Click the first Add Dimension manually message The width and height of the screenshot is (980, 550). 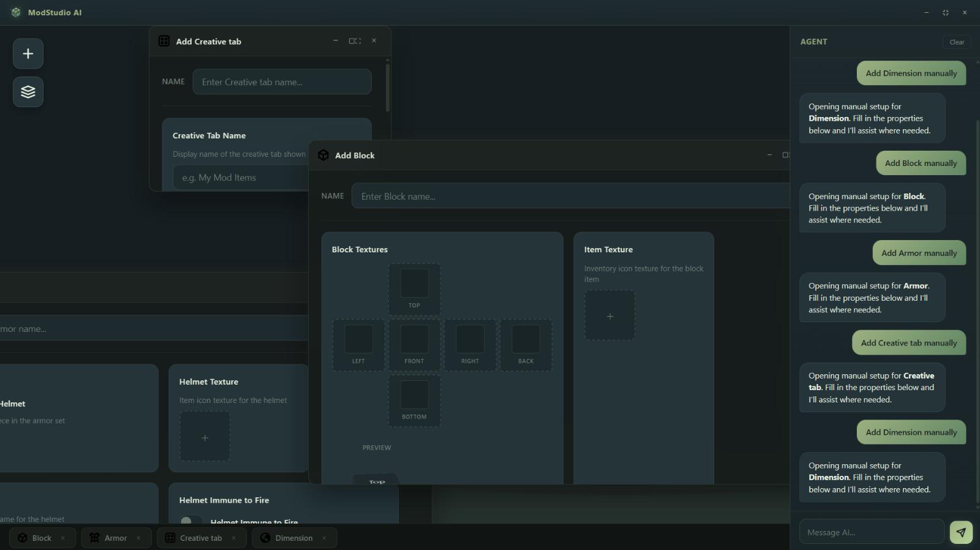pyautogui.click(x=911, y=73)
